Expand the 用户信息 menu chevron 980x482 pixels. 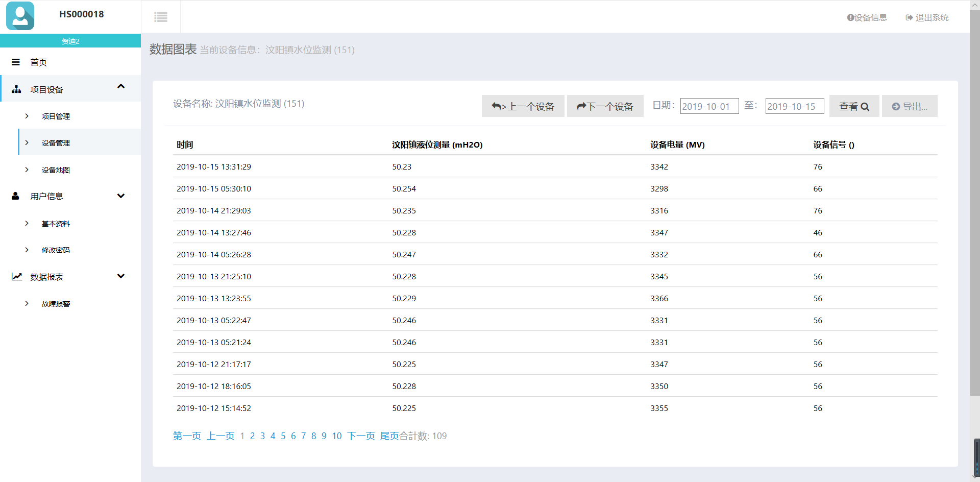click(121, 196)
